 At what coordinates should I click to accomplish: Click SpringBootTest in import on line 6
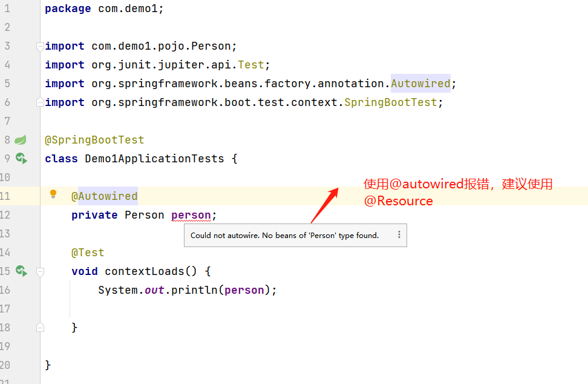pyautogui.click(x=391, y=102)
